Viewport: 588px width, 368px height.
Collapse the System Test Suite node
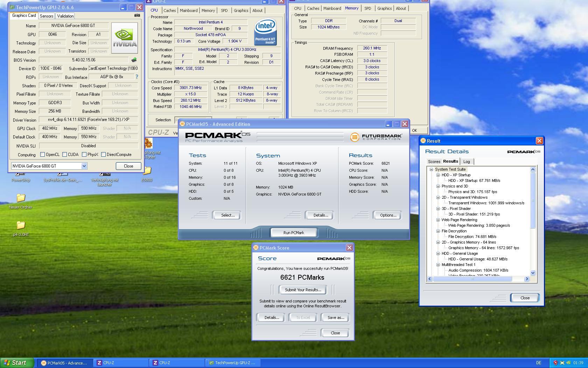(431, 169)
